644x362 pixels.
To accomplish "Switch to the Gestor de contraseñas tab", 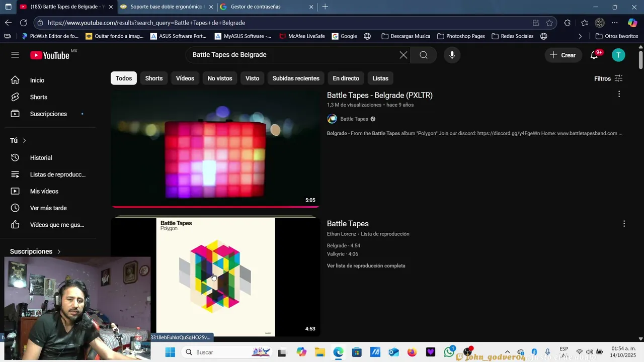I will tap(266, 7).
